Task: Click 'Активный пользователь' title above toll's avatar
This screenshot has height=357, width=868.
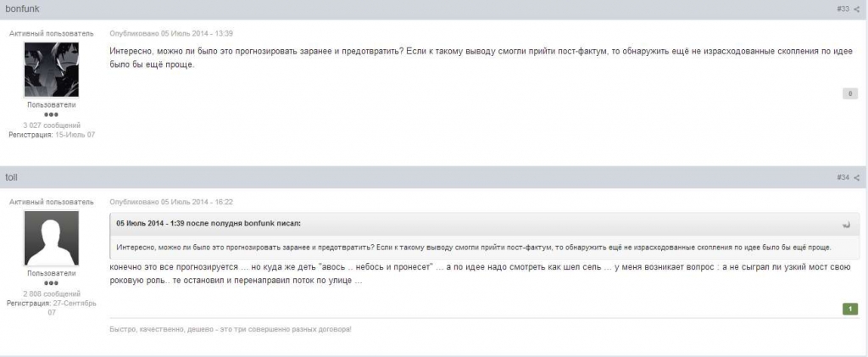Action: tap(52, 203)
